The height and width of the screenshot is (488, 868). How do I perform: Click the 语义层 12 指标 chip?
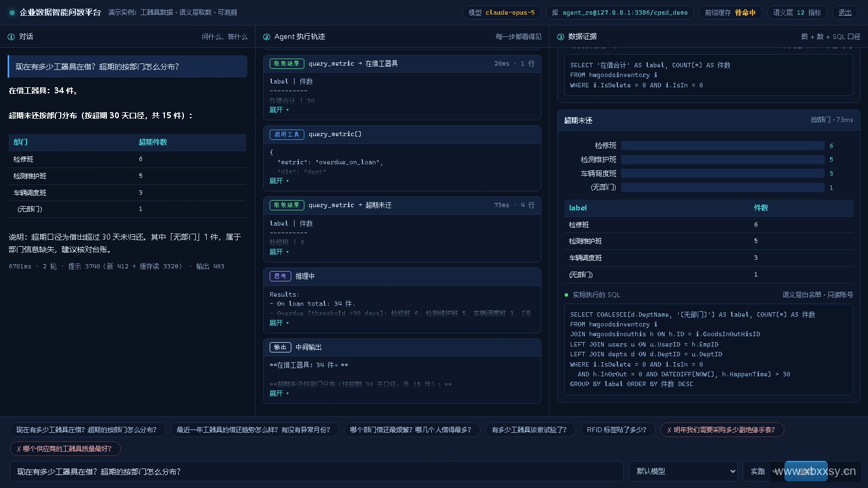click(797, 12)
